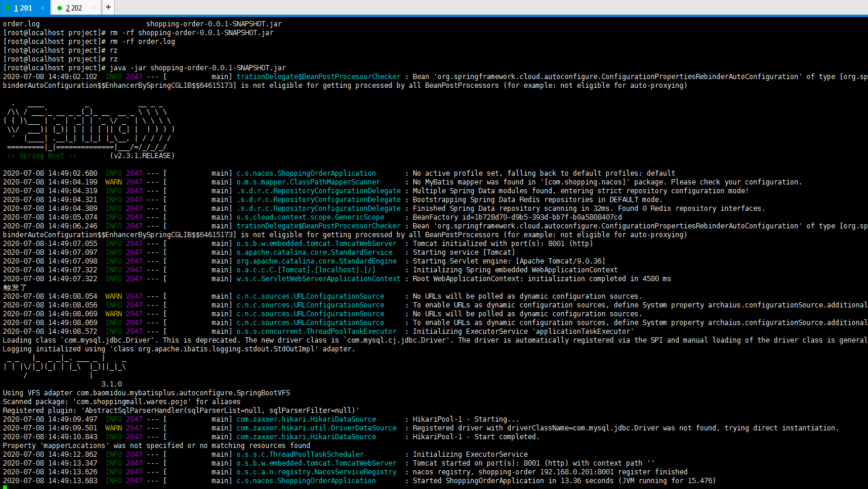Image resolution: width=868 pixels, height=489 pixels.
Task: Click 'BeanFactory id=1b728d70' log message
Action: [517, 217]
